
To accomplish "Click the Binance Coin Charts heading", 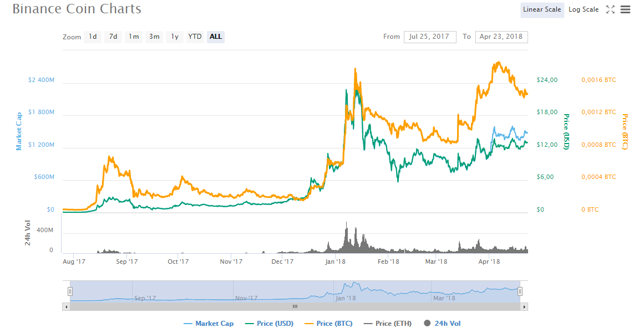I will (x=77, y=9).
